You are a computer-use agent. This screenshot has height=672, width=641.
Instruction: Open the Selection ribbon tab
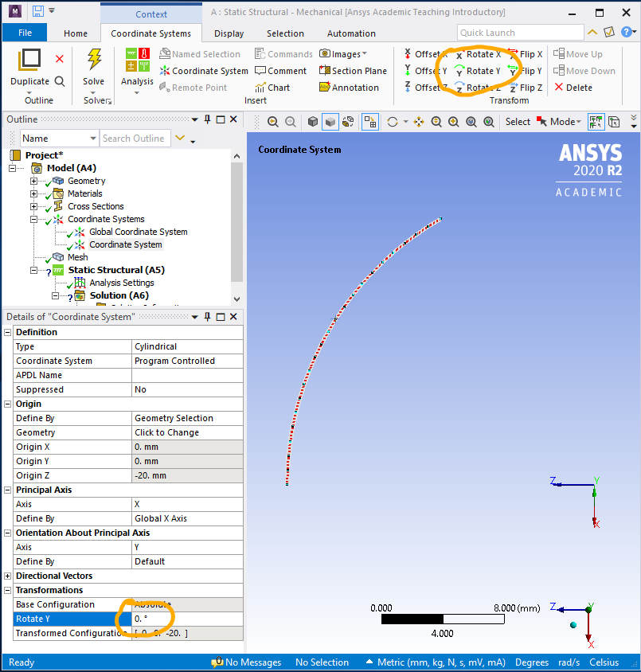(x=285, y=33)
